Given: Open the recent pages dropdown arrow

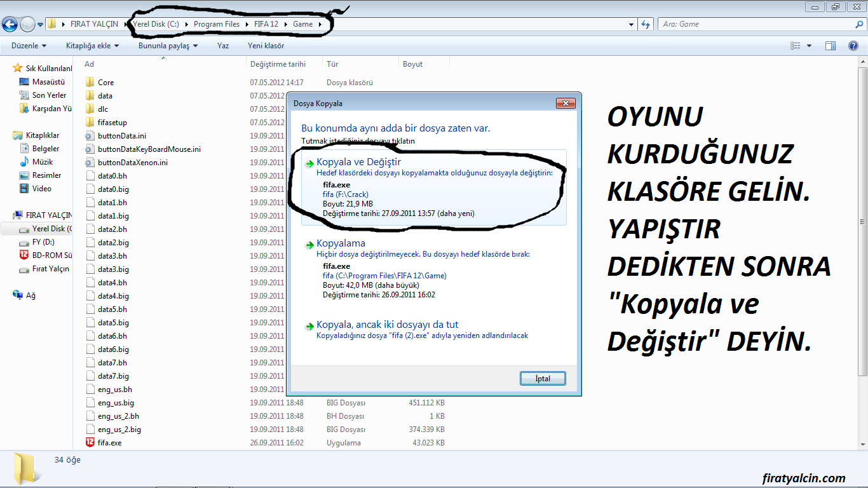Looking at the screenshot, I should click(41, 25).
